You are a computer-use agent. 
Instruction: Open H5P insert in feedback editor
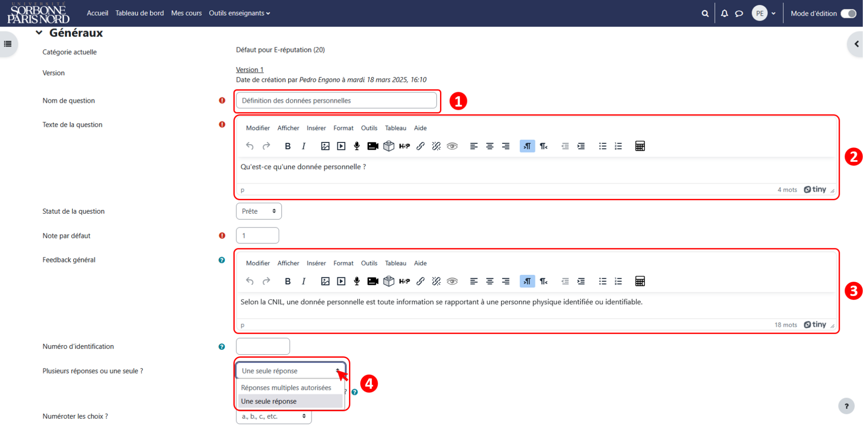click(404, 281)
